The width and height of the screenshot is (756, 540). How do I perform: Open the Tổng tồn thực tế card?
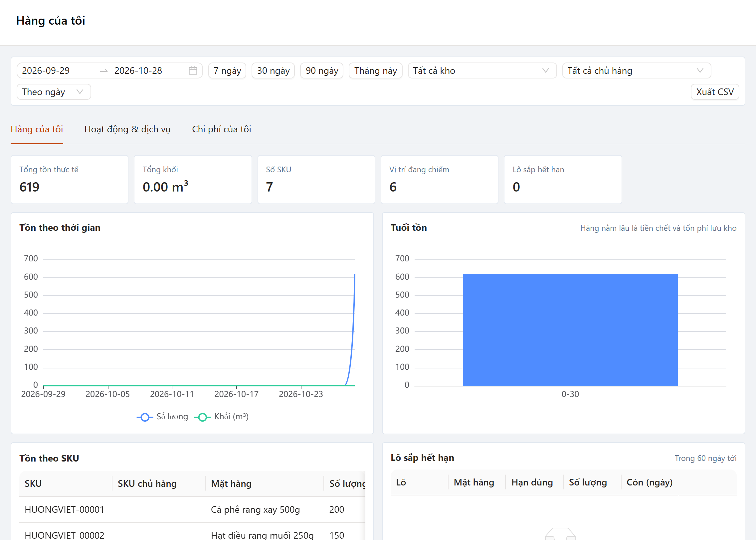[70, 180]
